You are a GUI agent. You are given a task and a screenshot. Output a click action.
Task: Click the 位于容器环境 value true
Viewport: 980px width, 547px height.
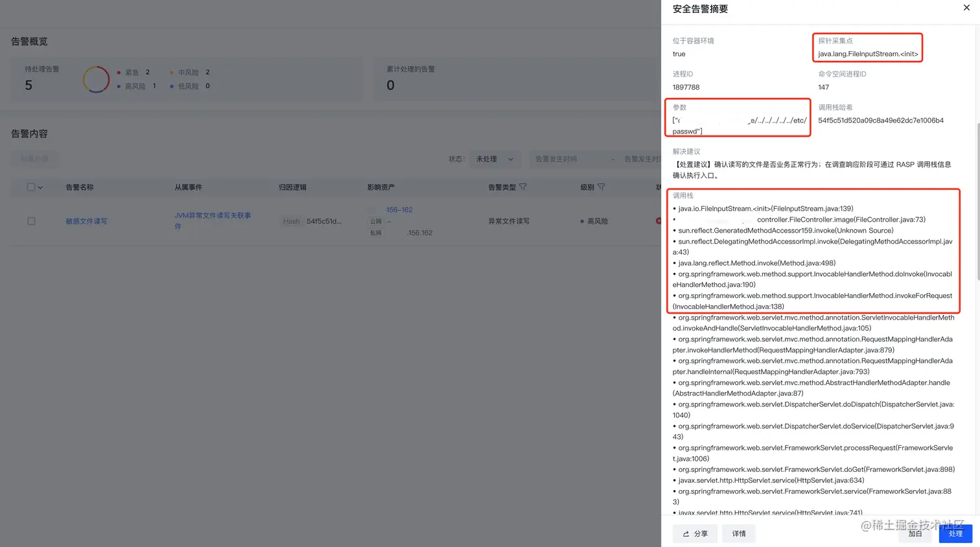tap(679, 54)
